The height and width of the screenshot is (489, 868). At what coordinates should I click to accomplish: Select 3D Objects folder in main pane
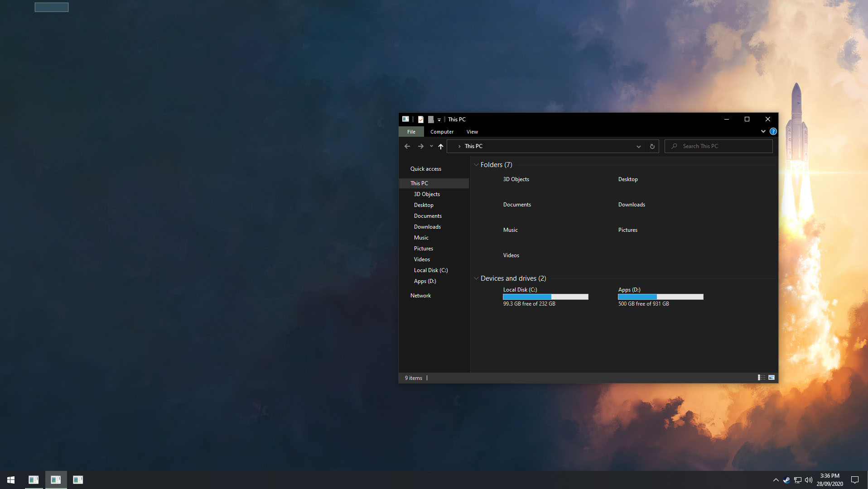(x=516, y=179)
